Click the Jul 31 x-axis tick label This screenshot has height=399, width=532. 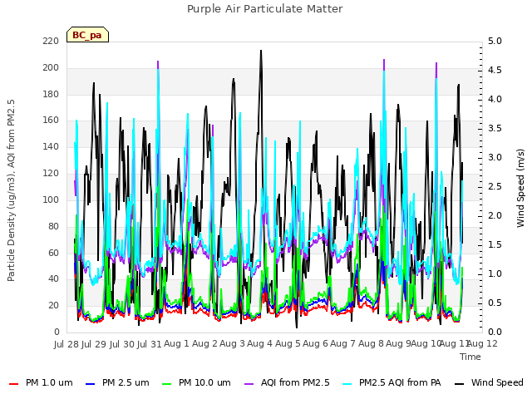(149, 344)
